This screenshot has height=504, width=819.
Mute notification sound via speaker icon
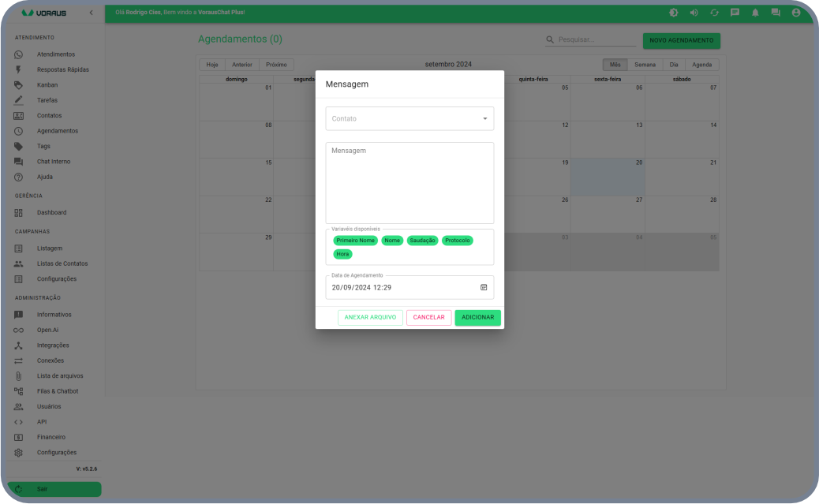pyautogui.click(x=694, y=13)
